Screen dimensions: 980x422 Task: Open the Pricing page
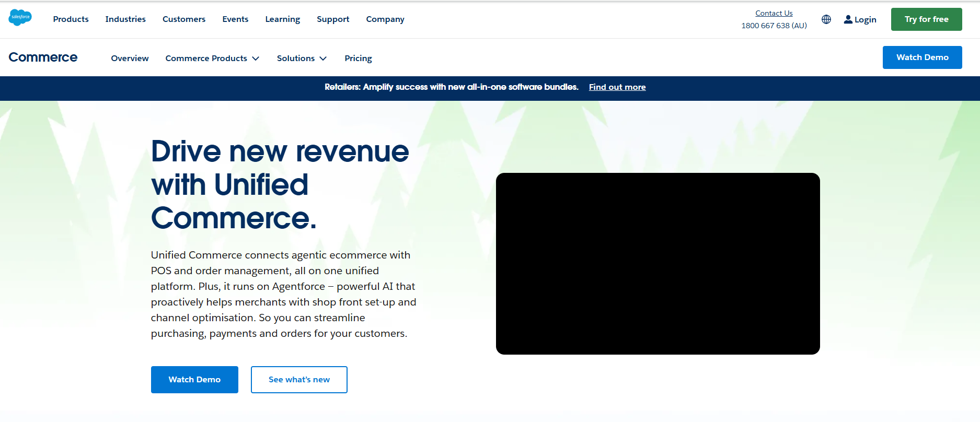coord(358,58)
